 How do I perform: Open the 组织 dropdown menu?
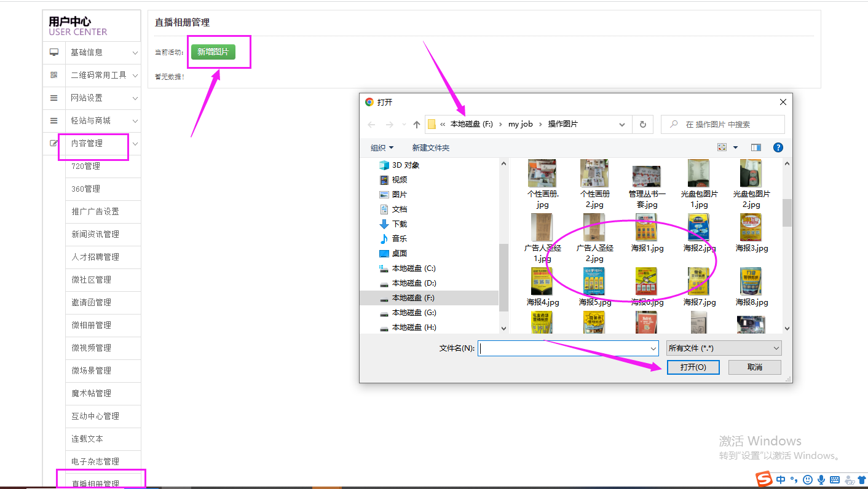(382, 148)
